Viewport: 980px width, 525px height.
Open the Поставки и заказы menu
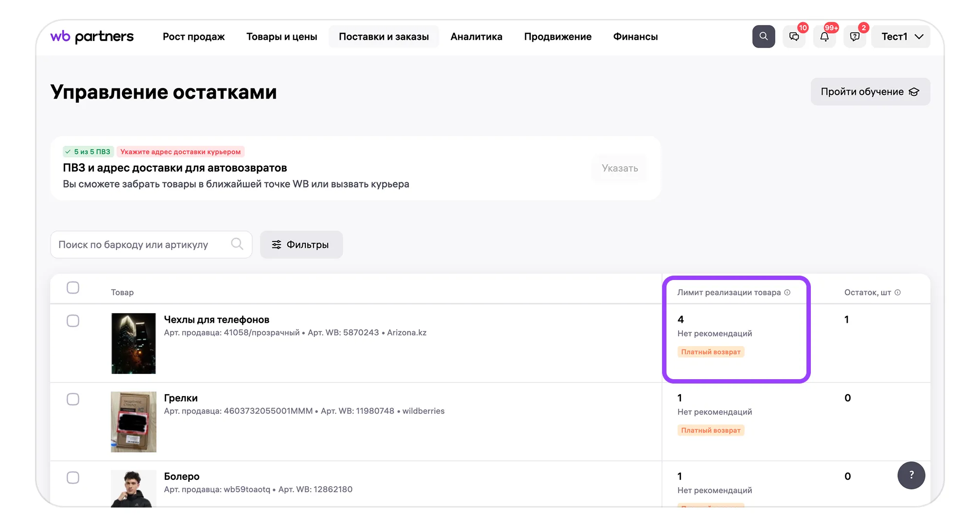(384, 37)
